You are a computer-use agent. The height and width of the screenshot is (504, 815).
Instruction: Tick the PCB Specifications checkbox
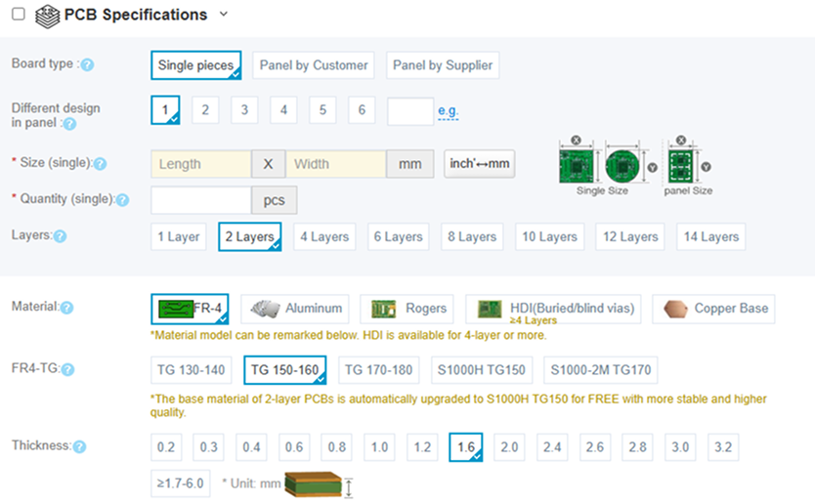click(19, 15)
